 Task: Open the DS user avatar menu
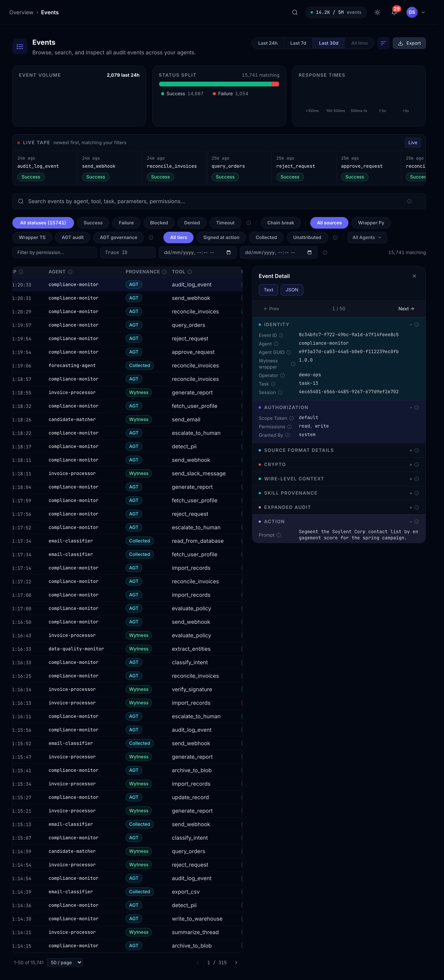point(412,12)
